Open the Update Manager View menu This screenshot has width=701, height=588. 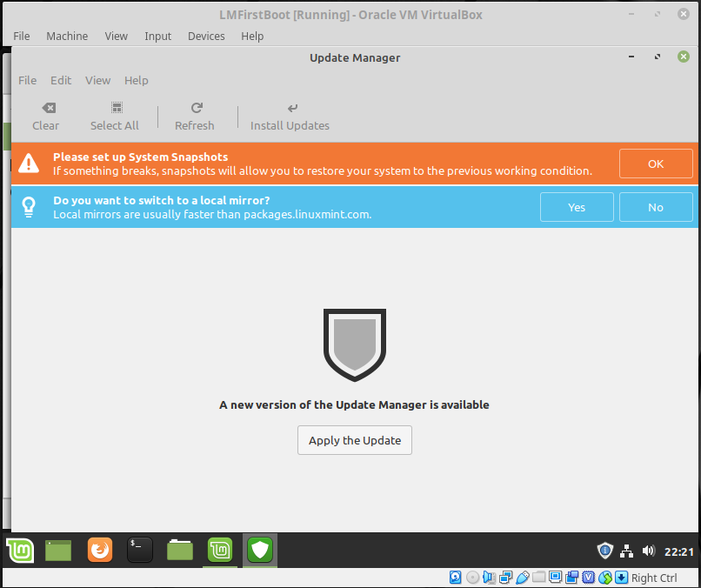pos(98,81)
